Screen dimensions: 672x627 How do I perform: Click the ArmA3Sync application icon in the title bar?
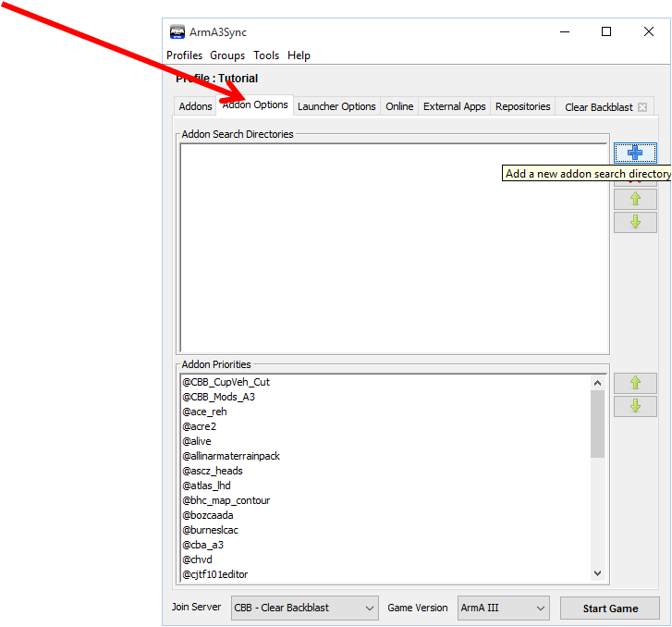click(177, 32)
